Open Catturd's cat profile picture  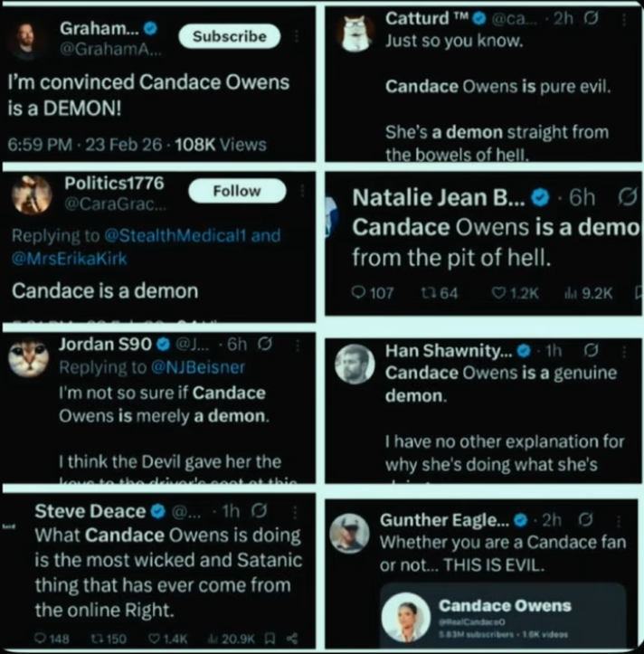click(357, 34)
